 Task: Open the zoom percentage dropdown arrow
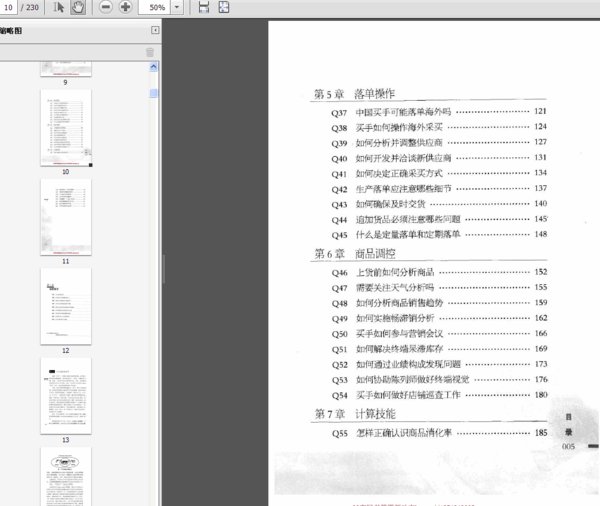177,7
